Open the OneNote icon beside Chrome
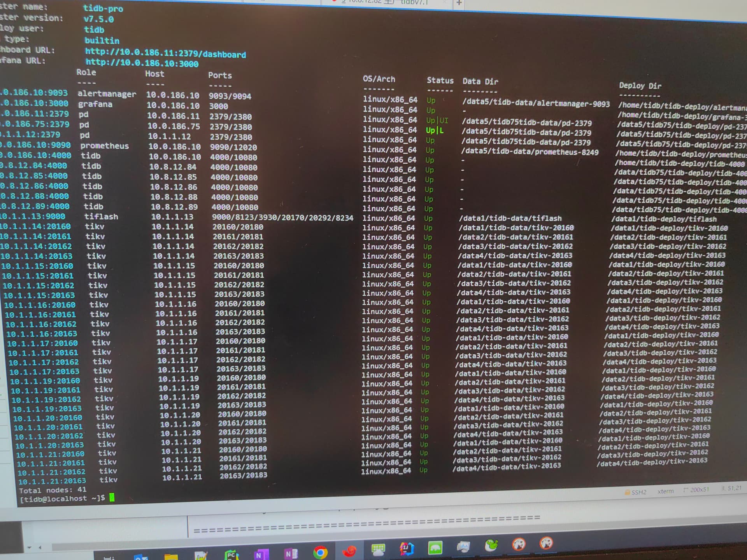Viewport: 747px width, 560px height. (x=291, y=553)
